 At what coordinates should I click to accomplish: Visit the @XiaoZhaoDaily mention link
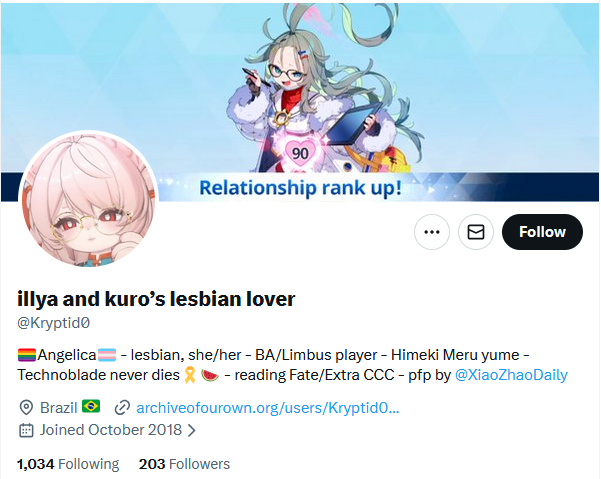[511, 375]
